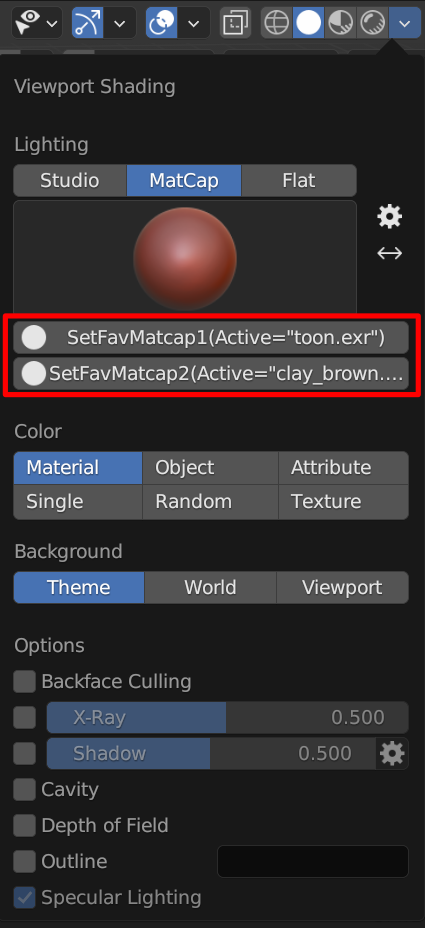425x928 pixels.
Task: Disable Specular Lighting checkbox
Action: (24, 897)
